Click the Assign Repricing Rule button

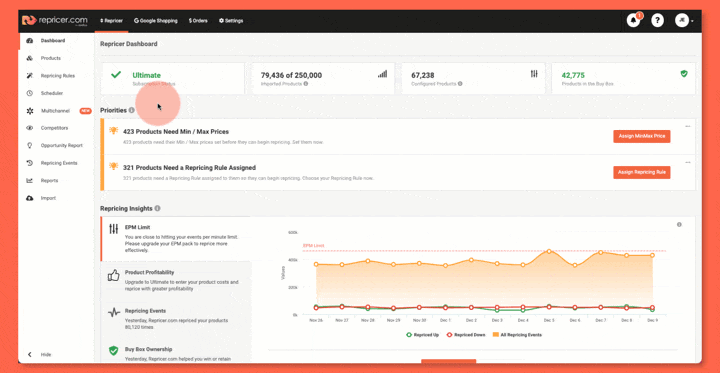(x=641, y=172)
